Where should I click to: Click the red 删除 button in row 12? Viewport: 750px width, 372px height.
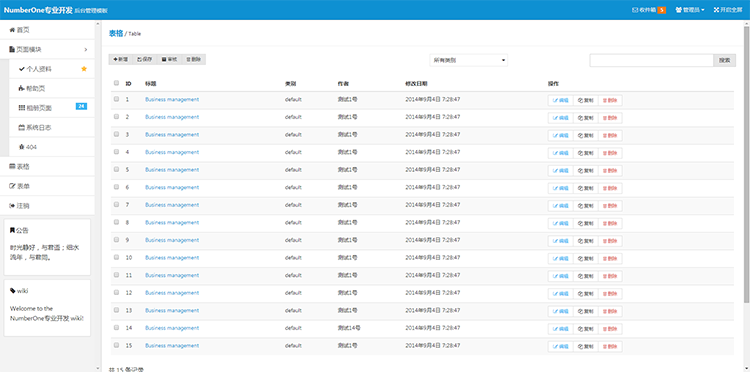tap(610, 294)
